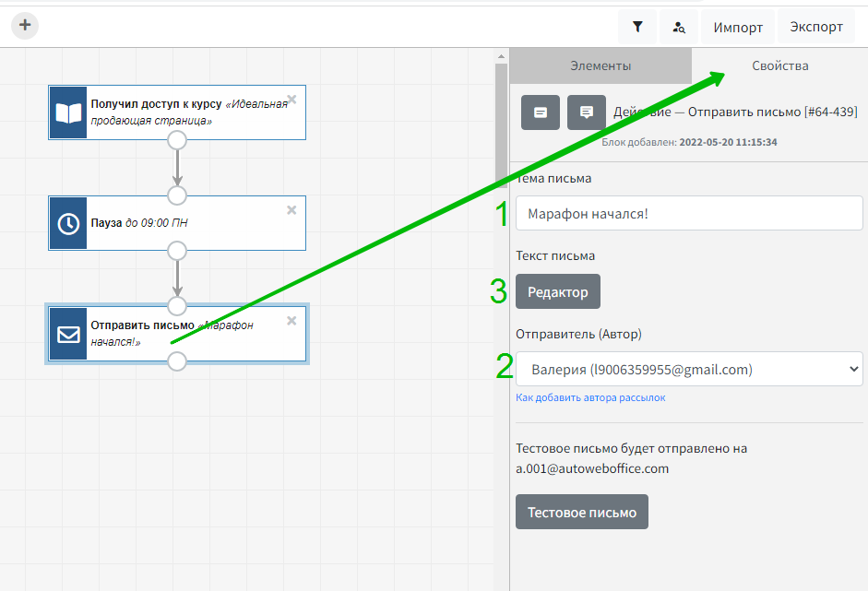Viewport: 868px width, 591px height.
Task: Delete the Пауза block with its X
Action: tap(291, 210)
